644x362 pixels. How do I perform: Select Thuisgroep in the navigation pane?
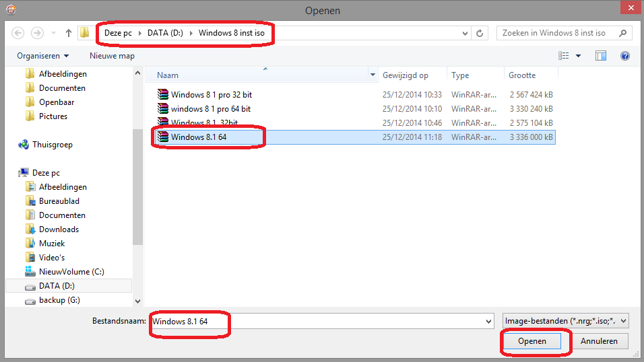pyautogui.click(x=52, y=145)
